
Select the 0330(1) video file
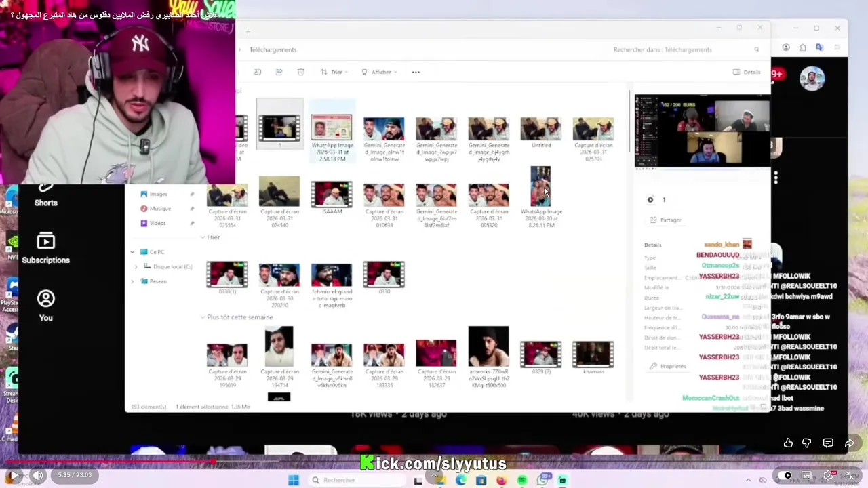227,277
